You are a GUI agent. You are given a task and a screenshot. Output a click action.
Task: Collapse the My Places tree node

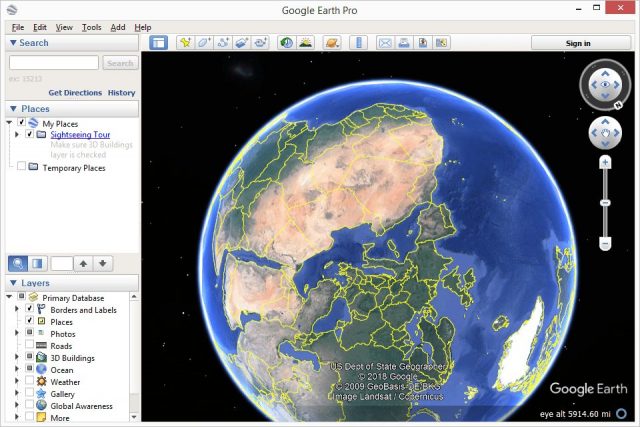click(9, 122)
